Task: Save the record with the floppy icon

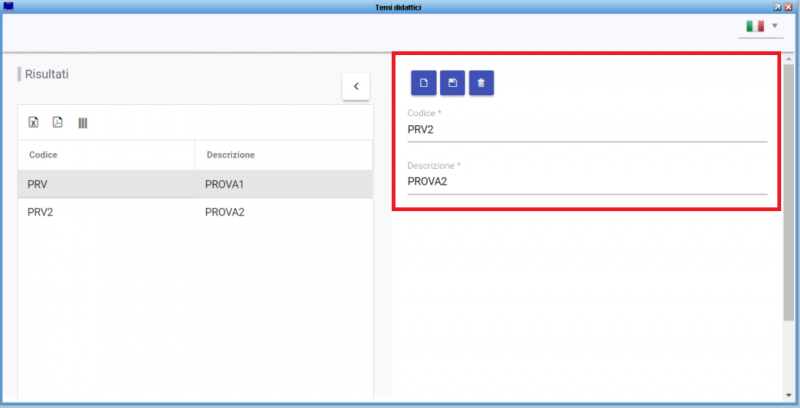Action: (x=453, y=83)
